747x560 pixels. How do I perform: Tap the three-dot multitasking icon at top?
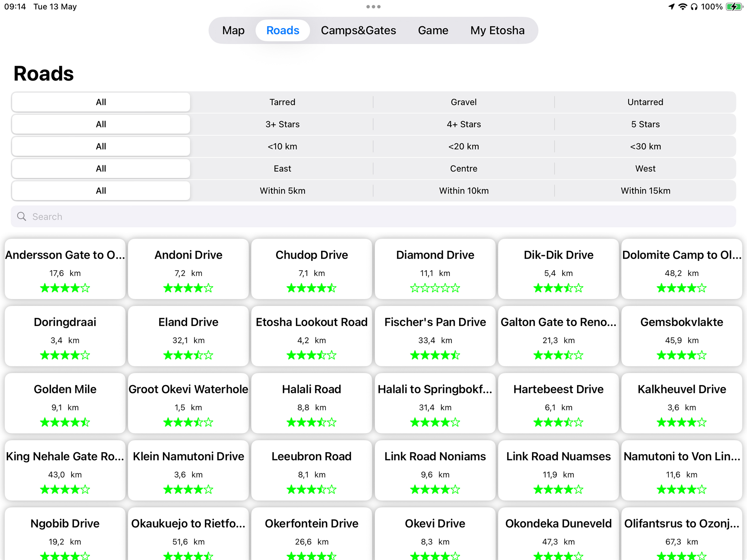click(373, 7)
